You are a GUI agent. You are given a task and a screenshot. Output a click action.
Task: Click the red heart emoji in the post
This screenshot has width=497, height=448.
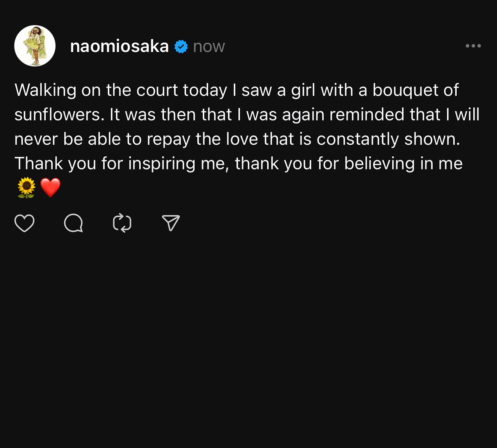coord(50,188)
